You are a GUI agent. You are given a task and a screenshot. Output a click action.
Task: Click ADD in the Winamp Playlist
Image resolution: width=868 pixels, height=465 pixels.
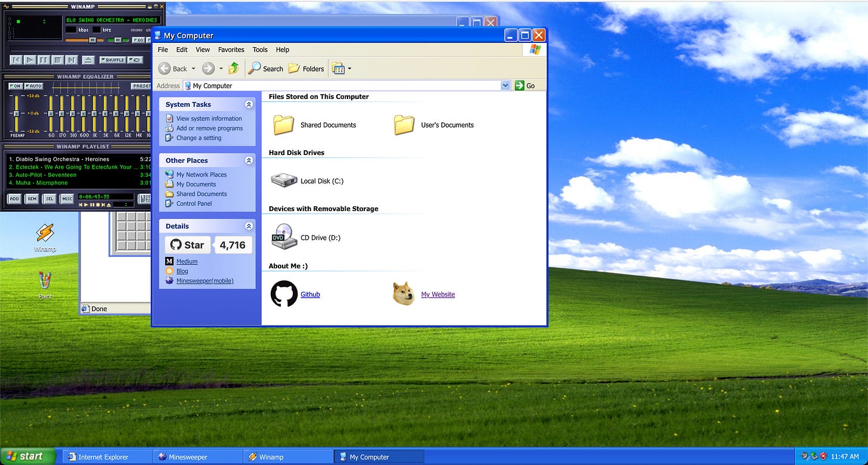point(14,199)
